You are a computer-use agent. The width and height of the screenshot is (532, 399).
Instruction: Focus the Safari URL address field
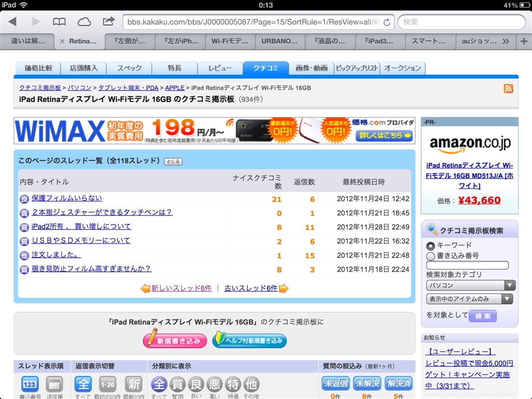point(254,22)
